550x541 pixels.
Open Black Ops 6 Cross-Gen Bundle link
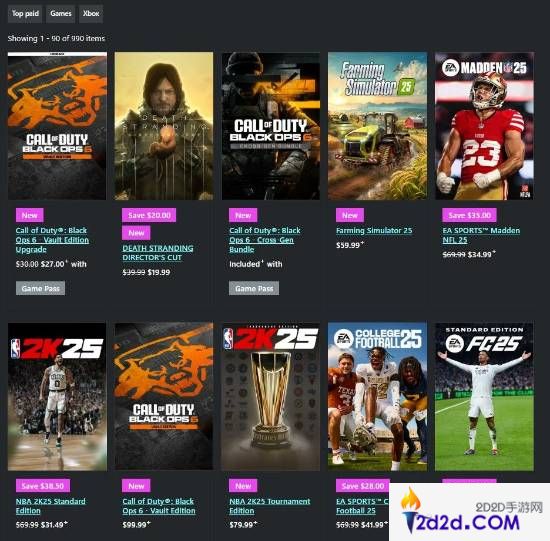[x=265, y=240]
